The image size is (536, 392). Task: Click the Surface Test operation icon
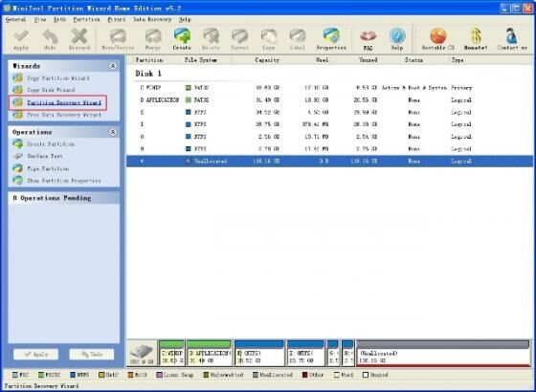tap(18, 156)
